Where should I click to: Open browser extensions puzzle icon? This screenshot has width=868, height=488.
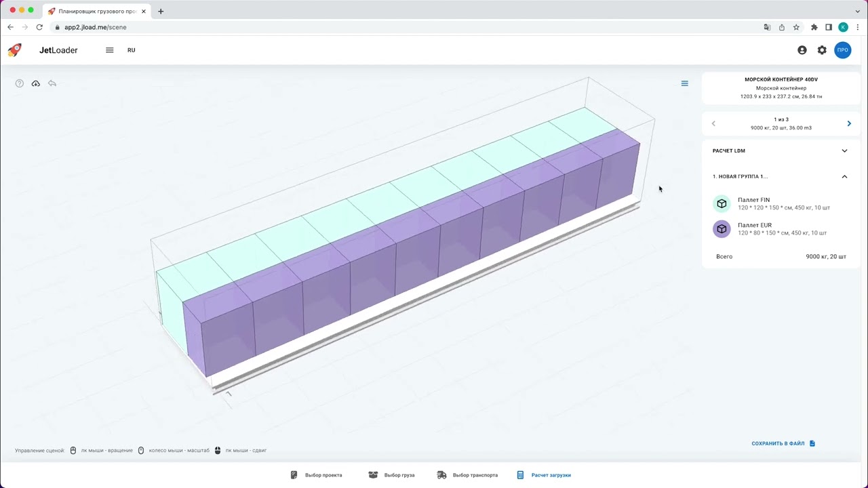(814, 27)
